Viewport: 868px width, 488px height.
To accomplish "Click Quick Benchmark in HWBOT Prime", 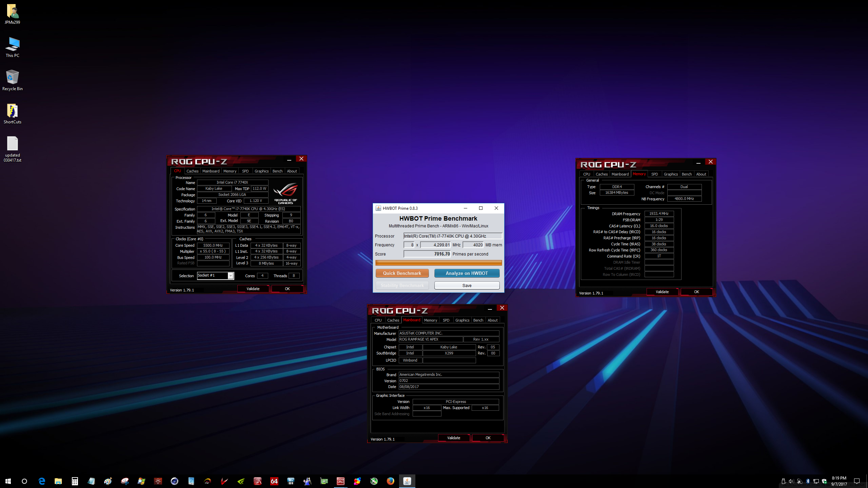I will pos(402,273).
